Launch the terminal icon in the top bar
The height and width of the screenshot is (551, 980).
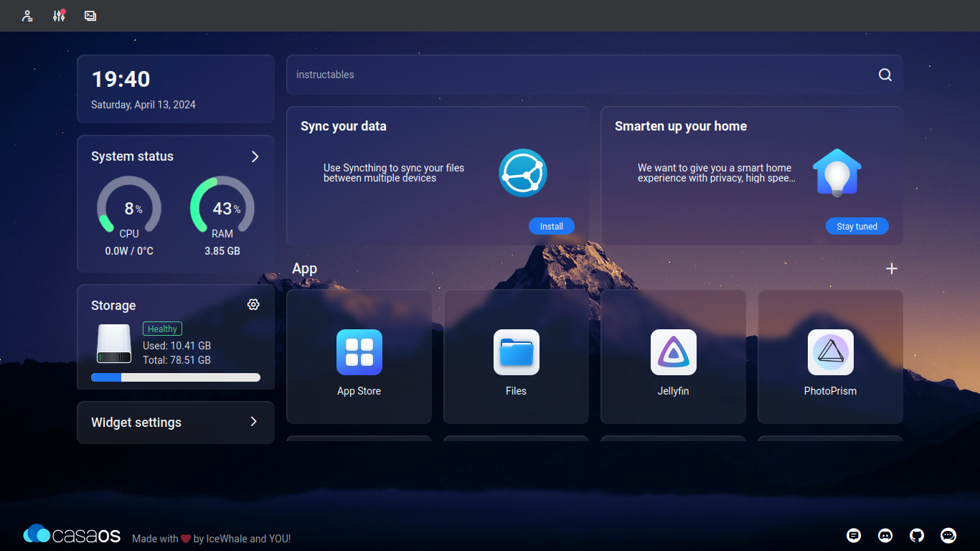tap(90, 16)
